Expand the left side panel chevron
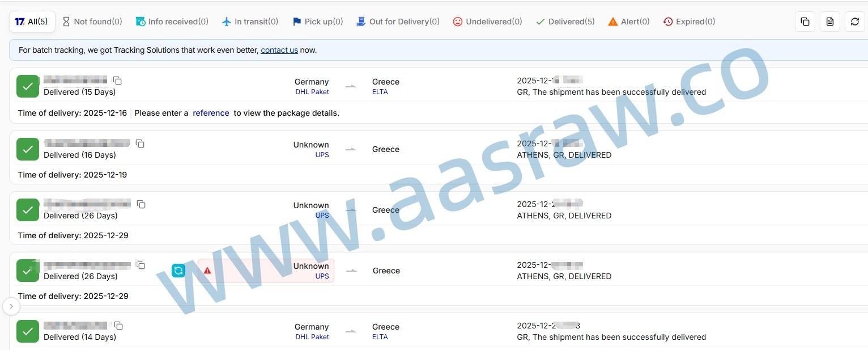This screenshot has width=868, height=350. (11, 306)
